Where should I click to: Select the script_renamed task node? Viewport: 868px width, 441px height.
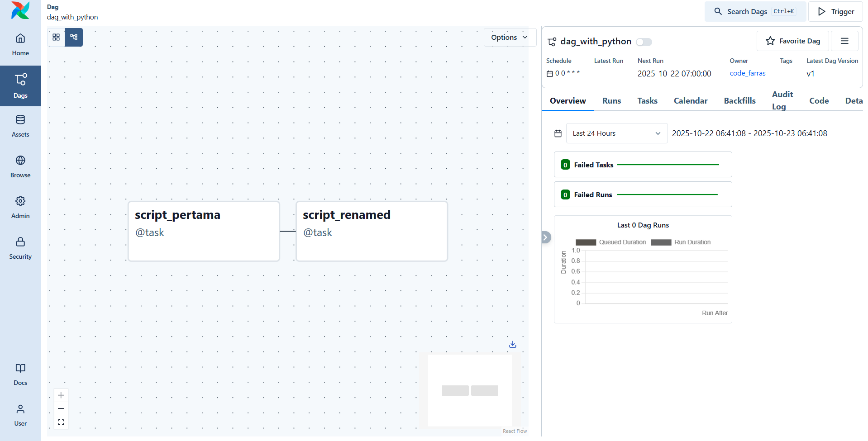(372, 231)
